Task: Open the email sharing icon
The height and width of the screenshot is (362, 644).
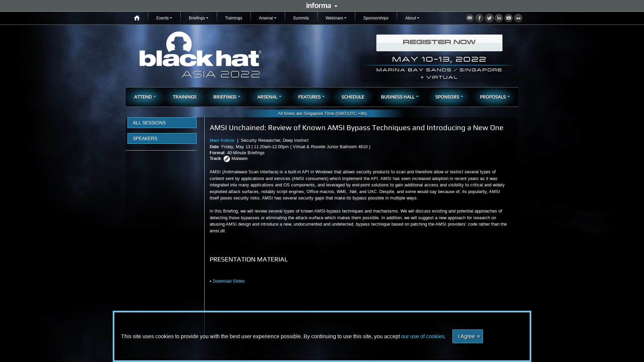Action: [x=470, y=18]
